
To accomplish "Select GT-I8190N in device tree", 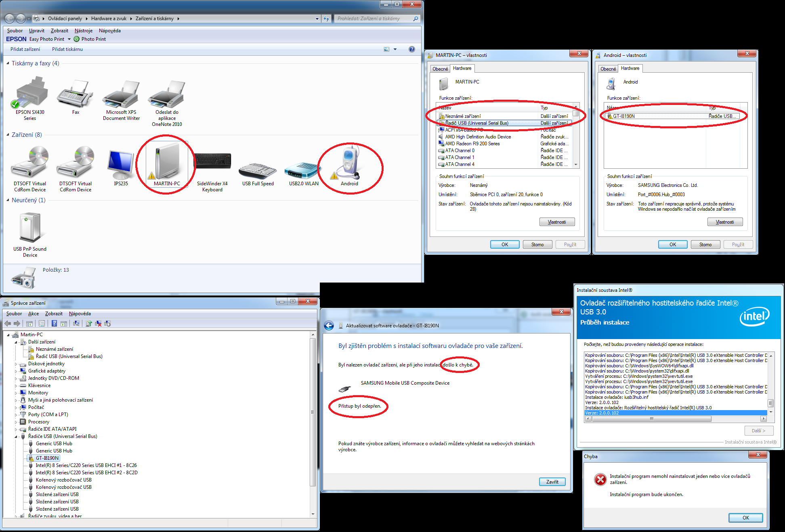I will coord(47,458).
